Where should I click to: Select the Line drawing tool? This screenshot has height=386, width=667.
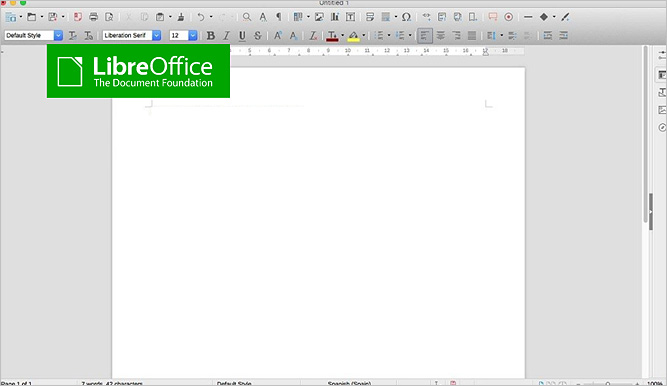coord(528,17)
